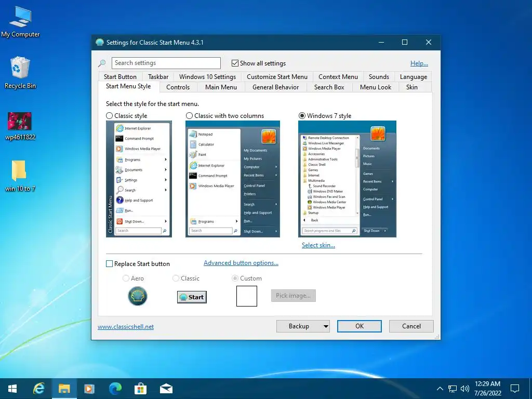Launch Microsoft Edge from the taskbar

pos(115,389)
